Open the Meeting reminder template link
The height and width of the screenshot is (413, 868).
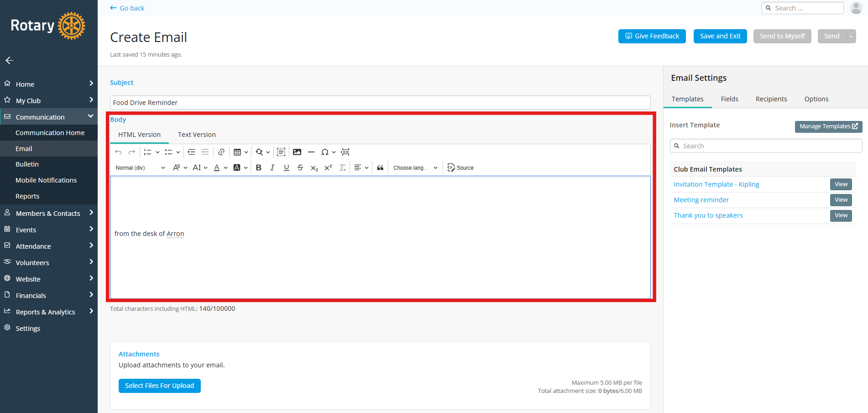pyautogui.click(x=701, y=200)
